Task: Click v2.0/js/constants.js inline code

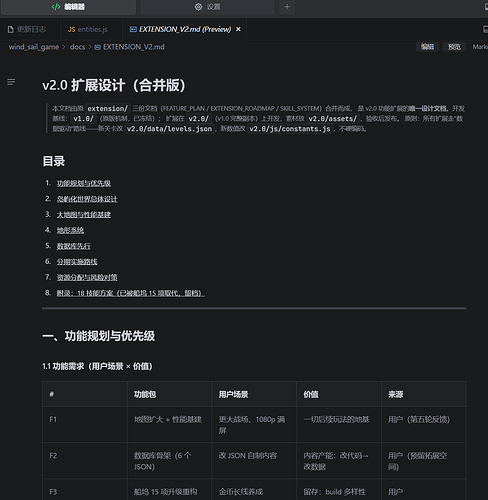Action: click(x=290, y=129)
